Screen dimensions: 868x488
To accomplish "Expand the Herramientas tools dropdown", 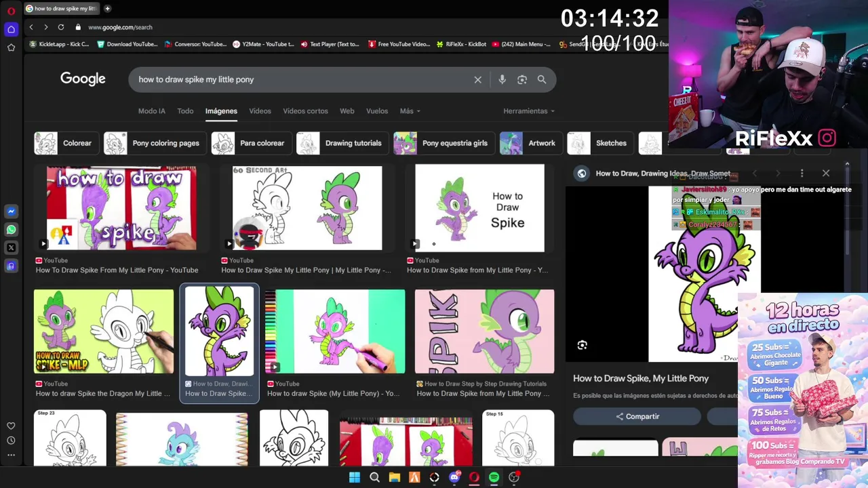I will coord(529,111).
